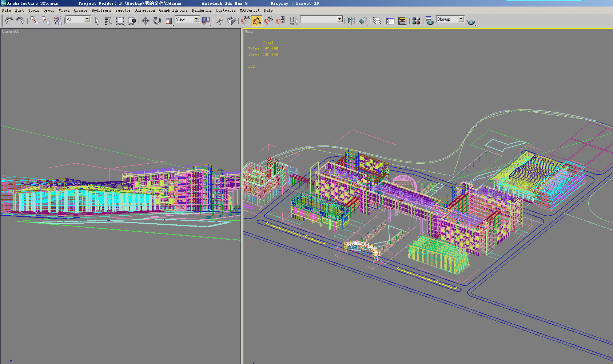Open the Create menu

point(80,11)
